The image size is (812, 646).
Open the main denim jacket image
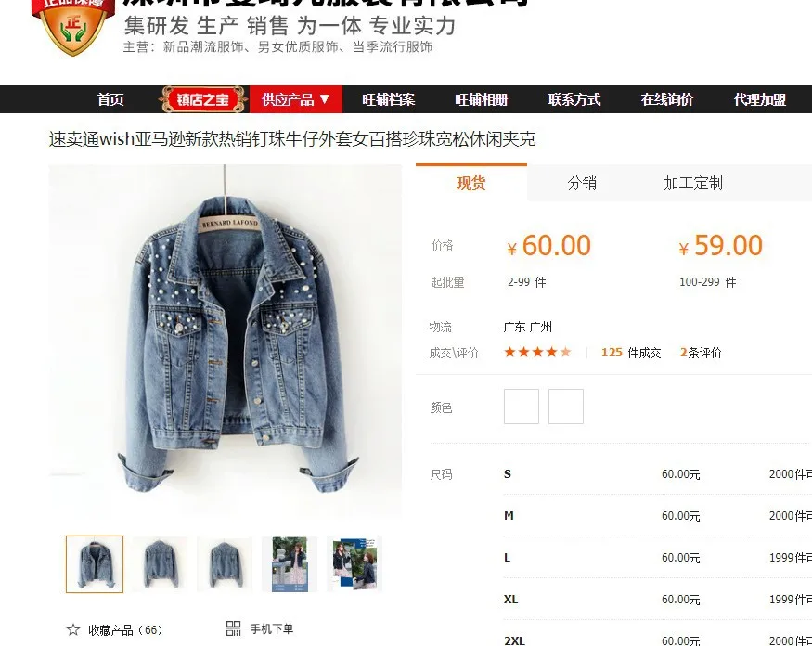pyautogui.click(x=225, y=340)
